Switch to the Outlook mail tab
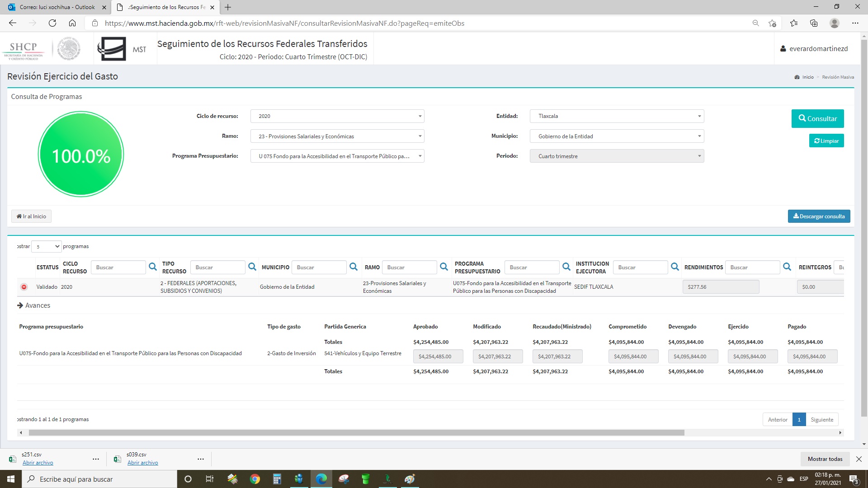This screenshot has width=868, height=488. coord(57,7)
